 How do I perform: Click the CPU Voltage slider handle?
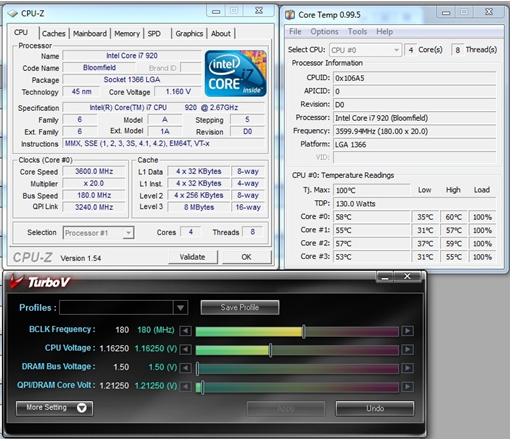coord(270,350)
